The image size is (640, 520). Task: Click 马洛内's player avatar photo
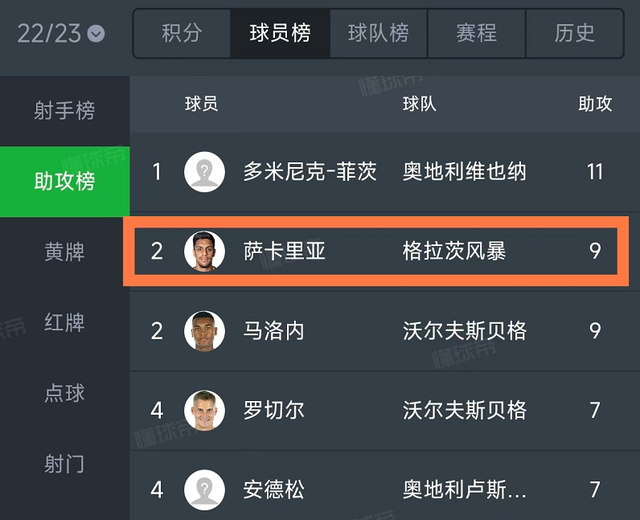205,330
